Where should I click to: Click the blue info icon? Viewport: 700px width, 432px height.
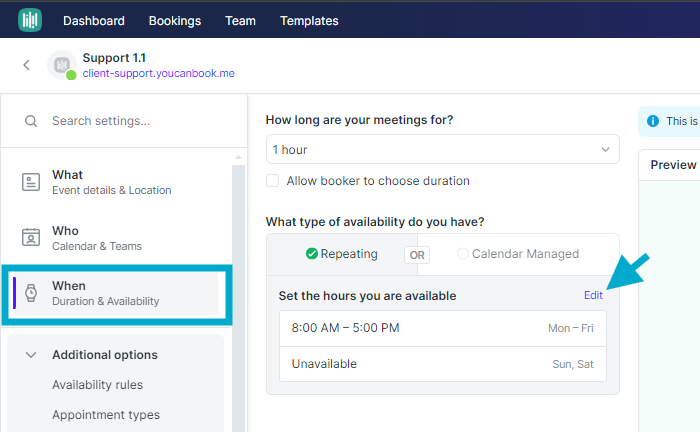tap(653, 121)
